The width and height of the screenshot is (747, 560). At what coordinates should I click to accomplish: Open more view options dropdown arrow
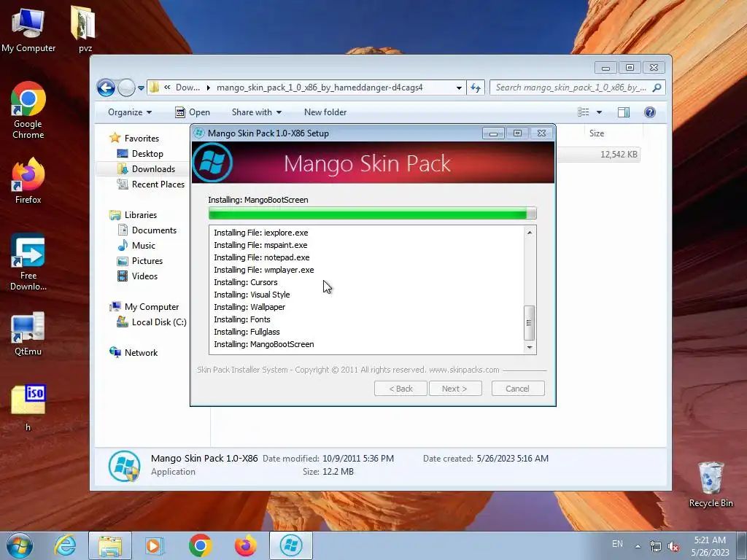600,112
